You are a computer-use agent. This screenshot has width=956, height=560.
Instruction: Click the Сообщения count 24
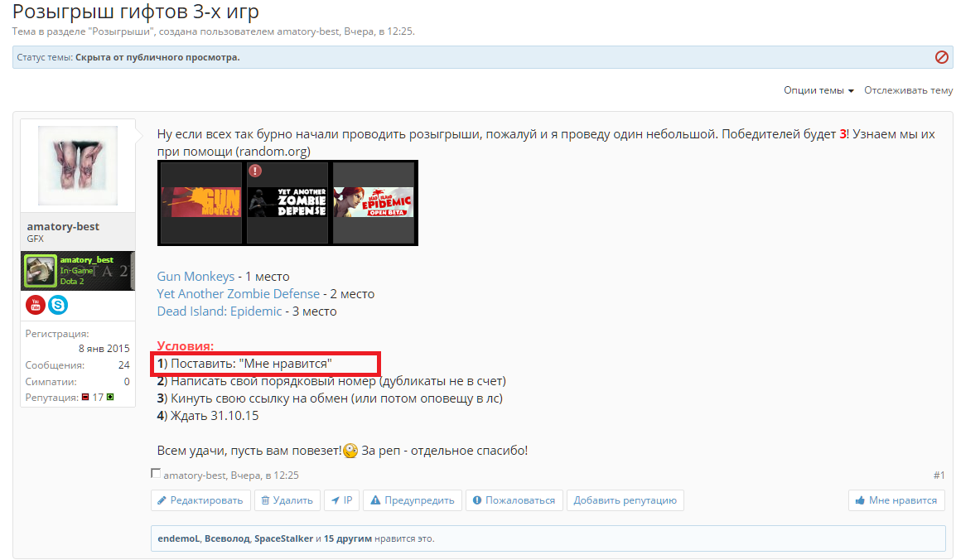[123, 365]
